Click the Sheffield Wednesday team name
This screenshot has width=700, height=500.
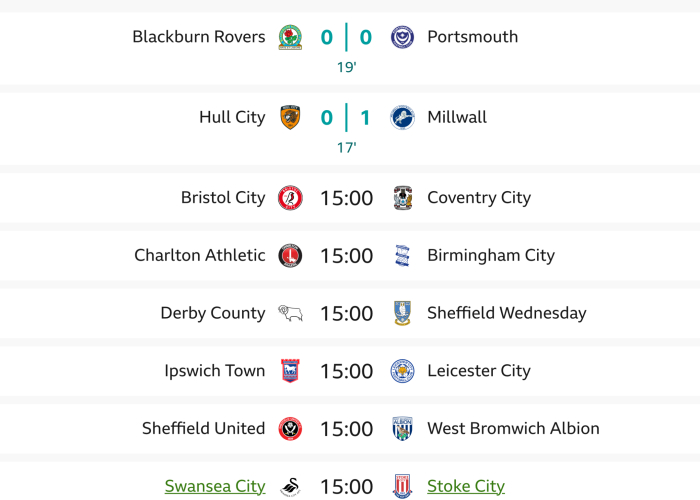506,313
